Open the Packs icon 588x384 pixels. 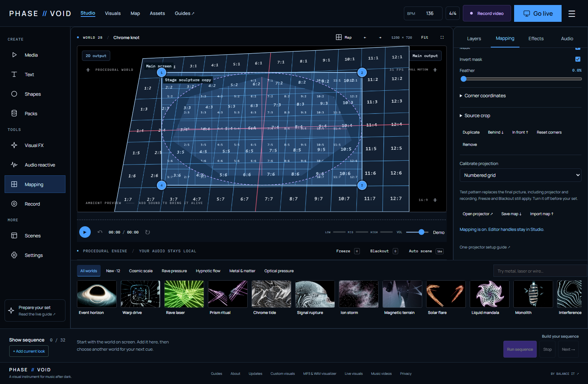pos(14,113)
